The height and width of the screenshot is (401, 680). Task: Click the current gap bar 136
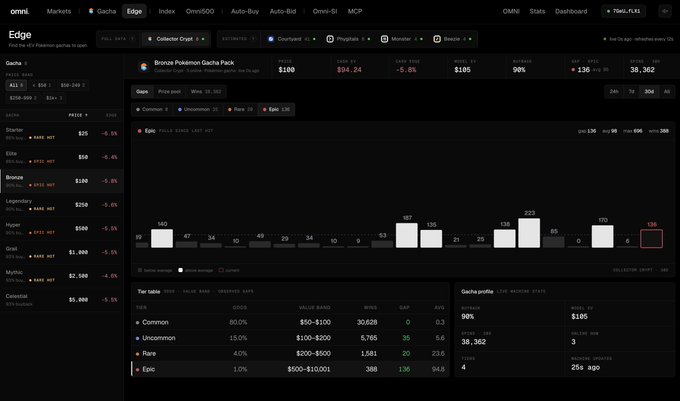651,239
